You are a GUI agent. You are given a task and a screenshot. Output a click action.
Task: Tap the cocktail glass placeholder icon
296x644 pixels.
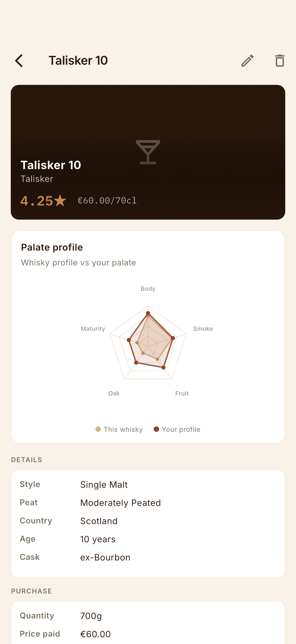pyautogui.click(x=148, y=152)
